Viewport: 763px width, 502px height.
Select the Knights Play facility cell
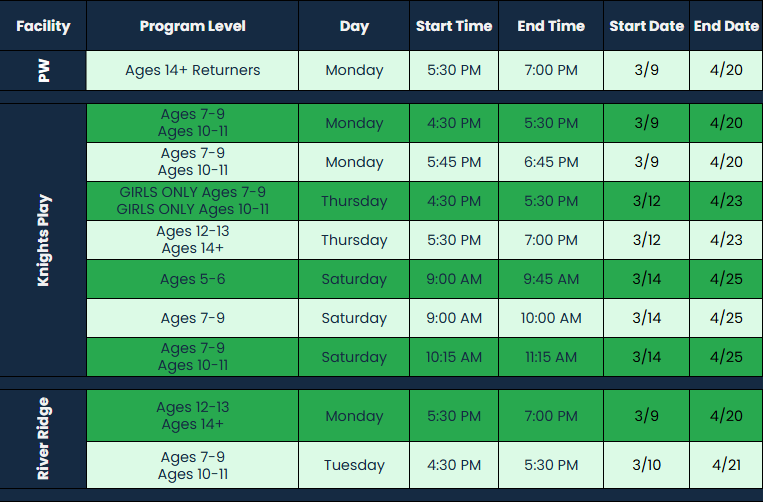click(42, 241)
